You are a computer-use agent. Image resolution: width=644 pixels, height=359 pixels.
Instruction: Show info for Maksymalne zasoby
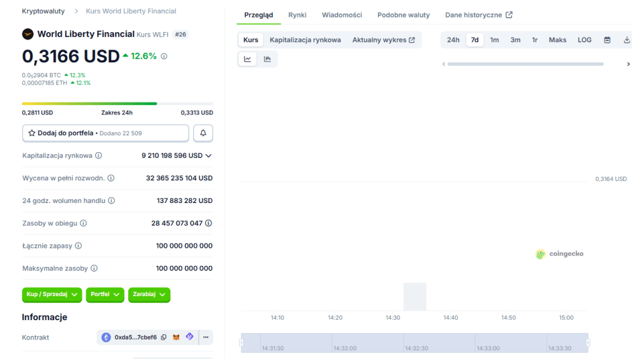tap(94, 268)
